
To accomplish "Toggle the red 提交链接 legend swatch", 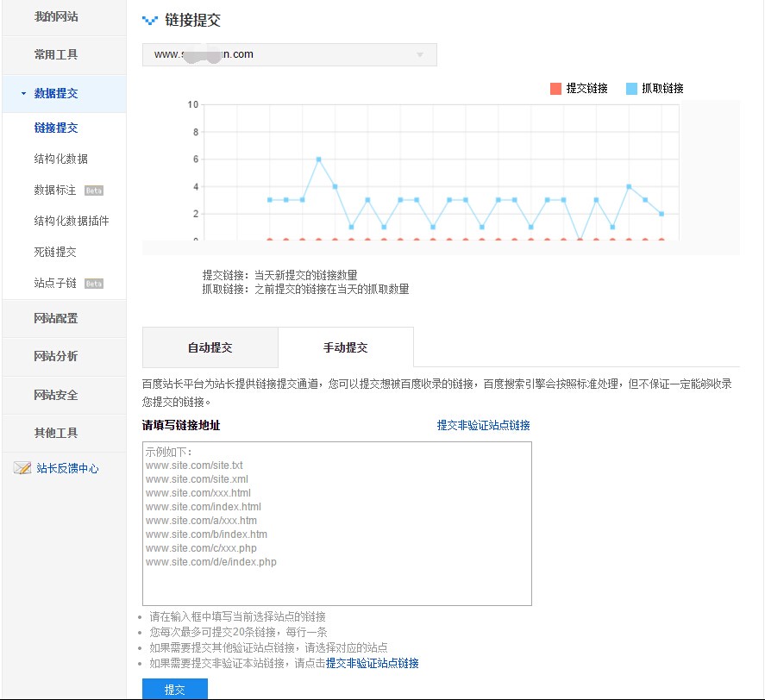I will pyautogui.click(x=555, y=88).
